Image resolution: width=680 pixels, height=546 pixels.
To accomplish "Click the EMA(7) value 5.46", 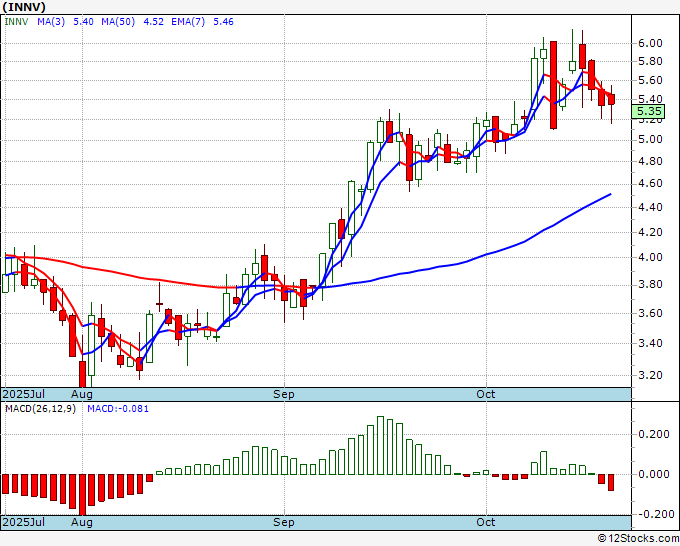I will pyautogui.click(x=223, y=22).
